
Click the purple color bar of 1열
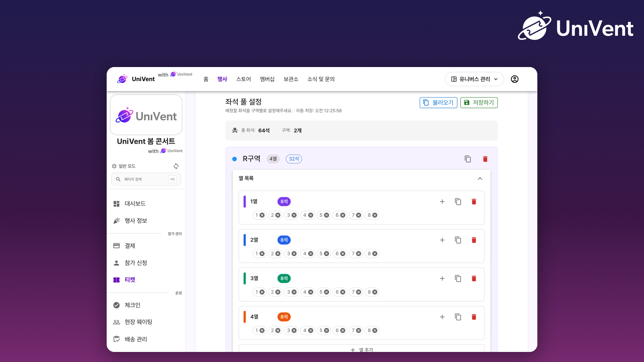pyautogui.click(x=245, y=201)
